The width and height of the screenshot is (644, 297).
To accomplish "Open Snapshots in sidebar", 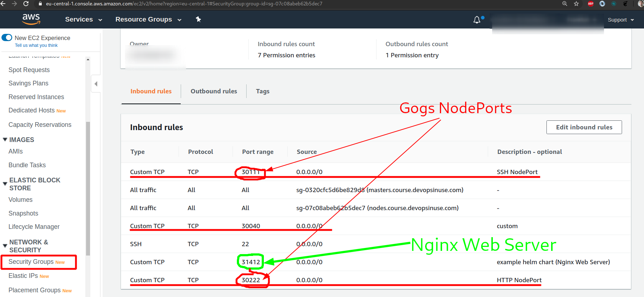I will 23,213.
